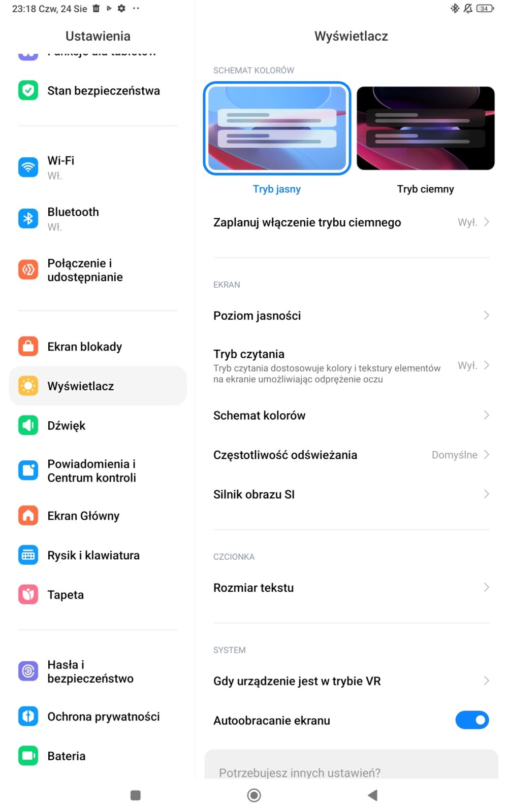The width and height of the screenshot is (508, 812).
Task: Tap the Bluetooth icon in settings list
Action: coord(28,218)
